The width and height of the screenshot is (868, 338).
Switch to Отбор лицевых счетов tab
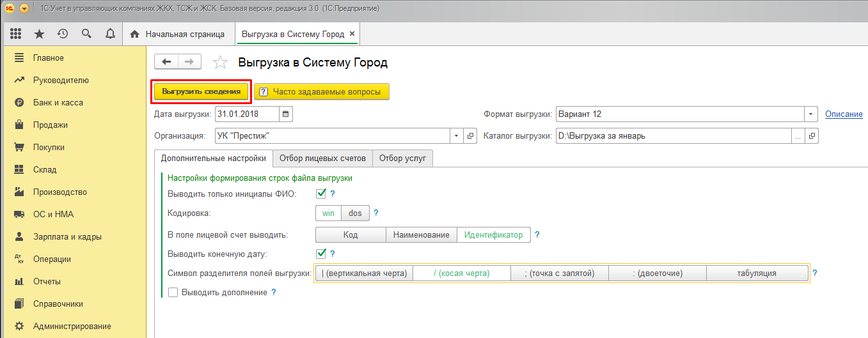click(x=322, y=158)
